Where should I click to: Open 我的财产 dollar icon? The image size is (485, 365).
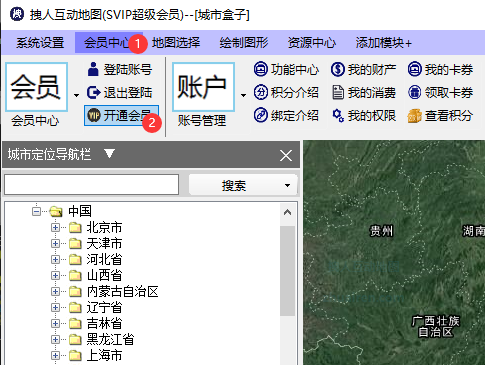tap(338, 69)
